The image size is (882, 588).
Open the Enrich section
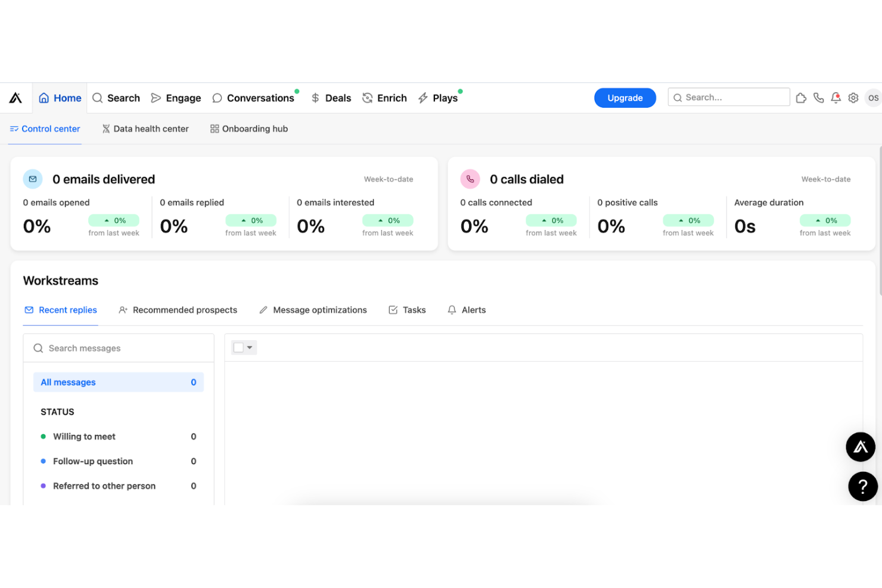384,98
